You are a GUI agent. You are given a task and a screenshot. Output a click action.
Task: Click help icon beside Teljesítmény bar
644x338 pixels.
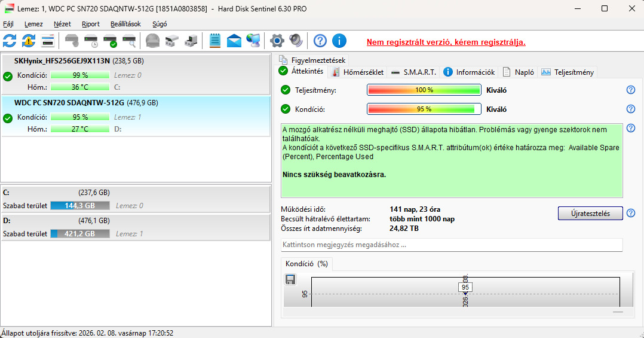(x=631, y=90)
